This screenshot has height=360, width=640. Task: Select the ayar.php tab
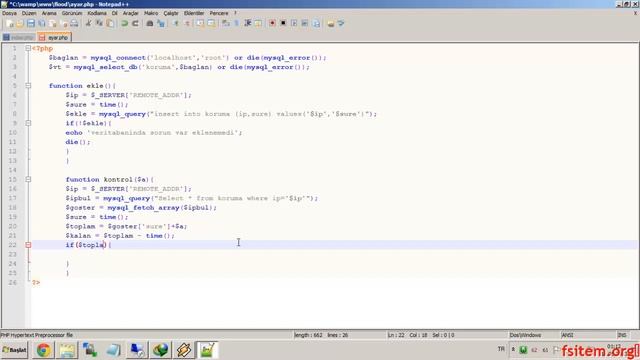pos(54,38)
